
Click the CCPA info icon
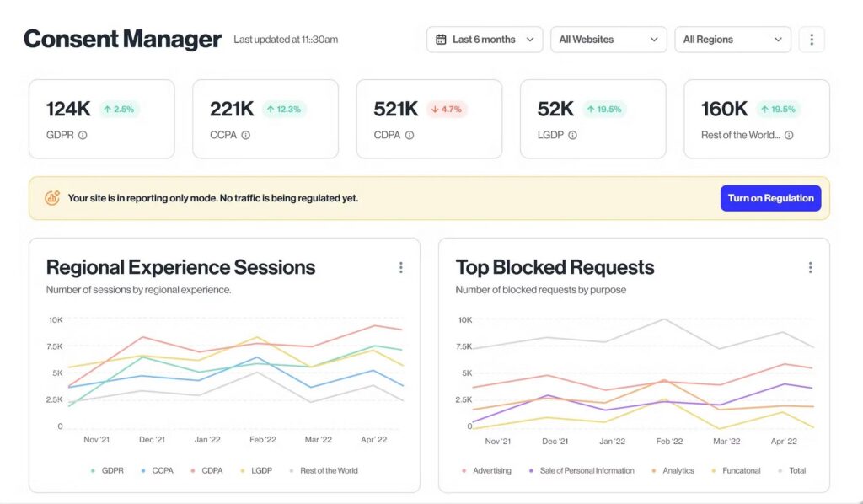point(245,135)
